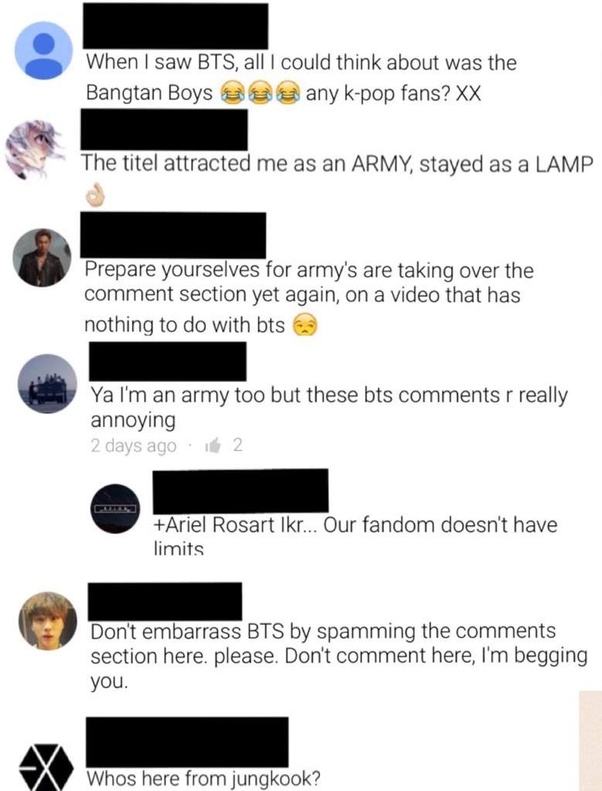Click redacted username above 'Prepare yourselves'
Image resolution: width=602 pixels, height=791 pixels.
[x=173, y=235]
